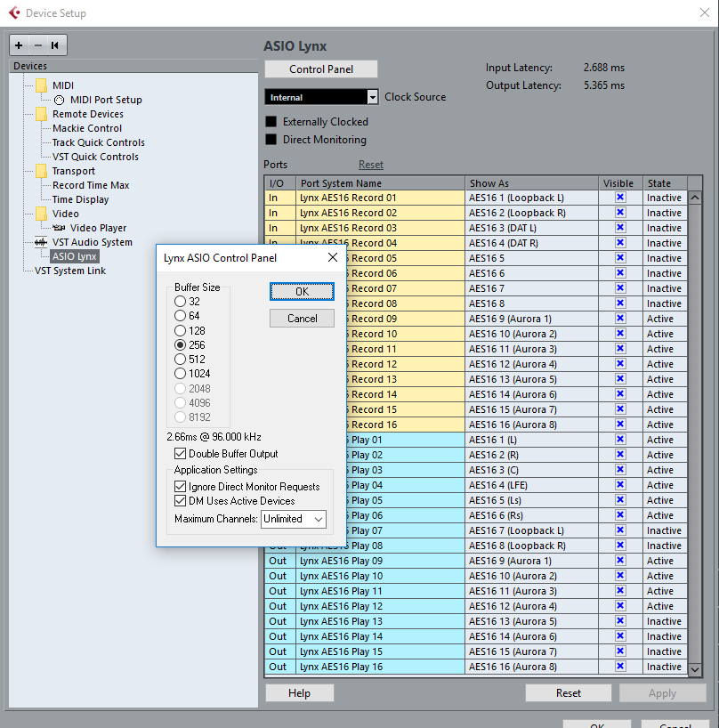Close the Device Setup window

[705, 12]
